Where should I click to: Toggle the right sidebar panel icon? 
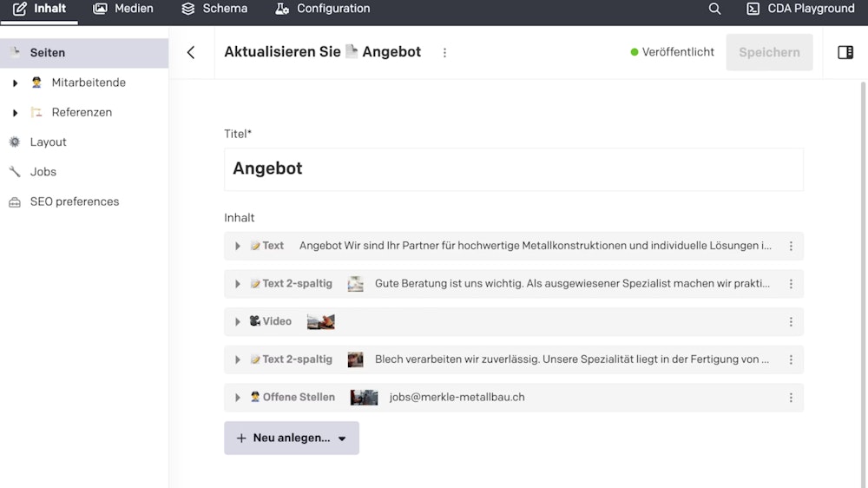click(845, 52)
